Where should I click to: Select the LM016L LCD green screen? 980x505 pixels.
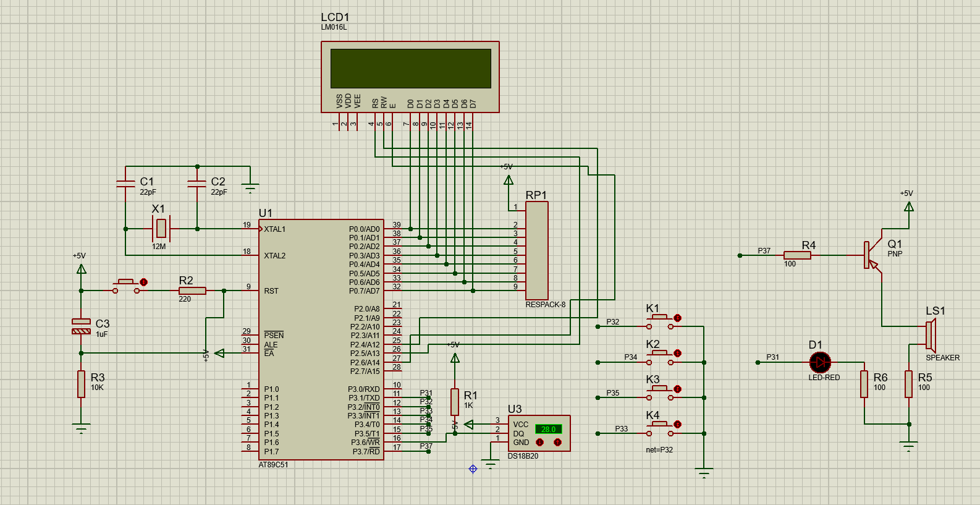[411, 68]
